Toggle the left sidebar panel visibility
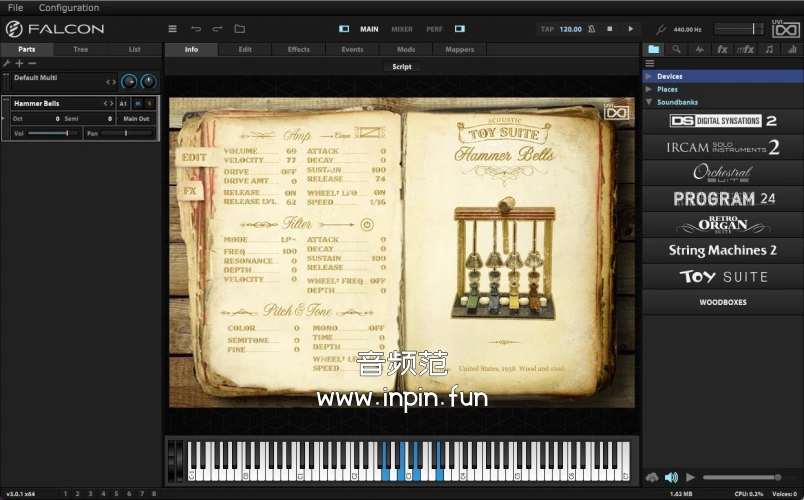The image size is (804, 500). tap(344, 29)
